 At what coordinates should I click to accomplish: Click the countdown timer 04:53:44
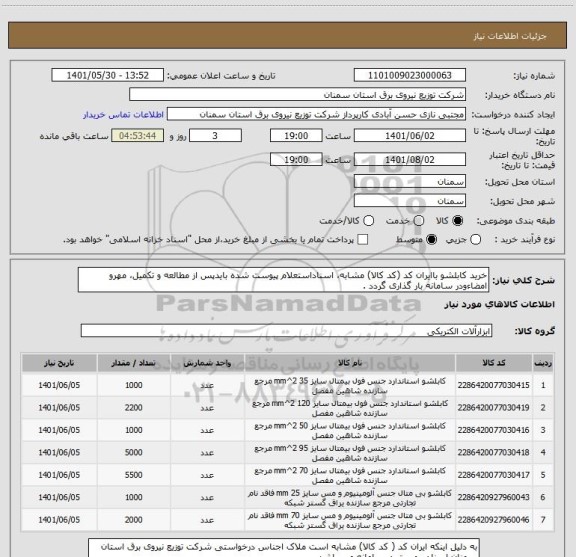point(137,136)
